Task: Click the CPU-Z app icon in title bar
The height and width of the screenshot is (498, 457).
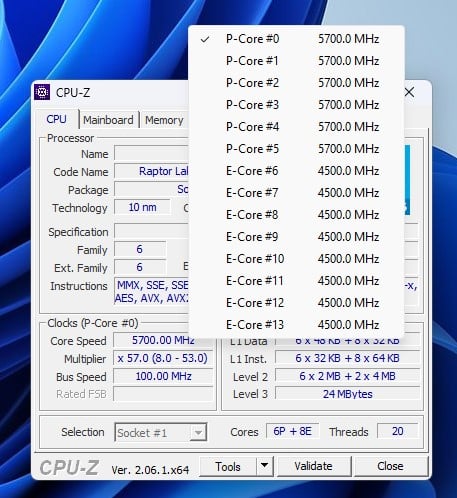Action: click(42, 92)
